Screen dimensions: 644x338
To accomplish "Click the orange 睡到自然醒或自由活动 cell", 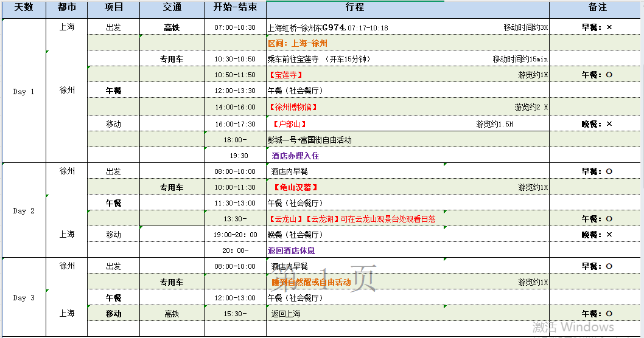I will click(x=311, y=282).
